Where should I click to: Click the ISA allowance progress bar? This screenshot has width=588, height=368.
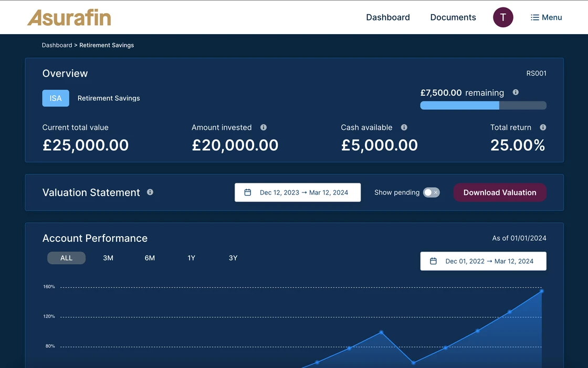pos(483,106)
